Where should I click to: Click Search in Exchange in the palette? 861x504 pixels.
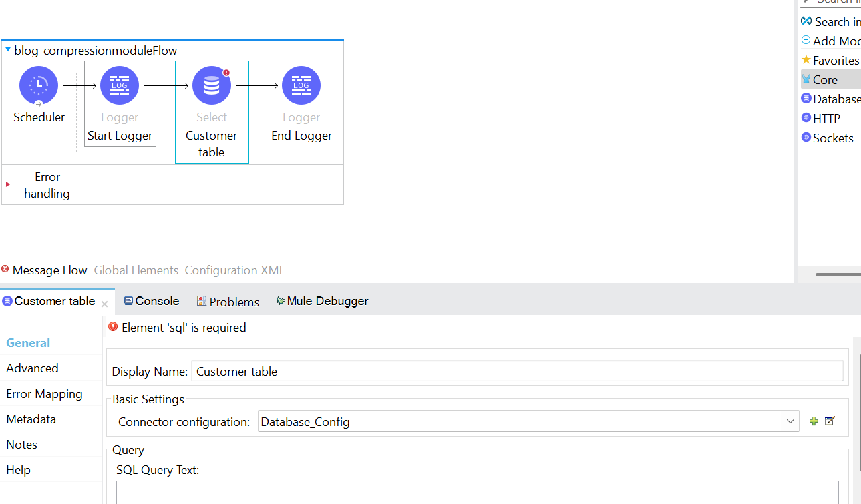point(834,21)
